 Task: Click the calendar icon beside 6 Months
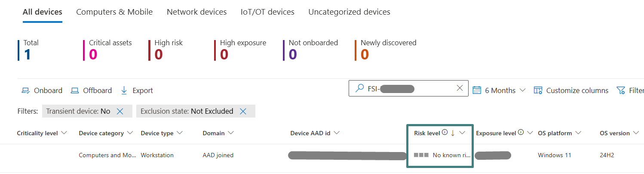point(476,90)
